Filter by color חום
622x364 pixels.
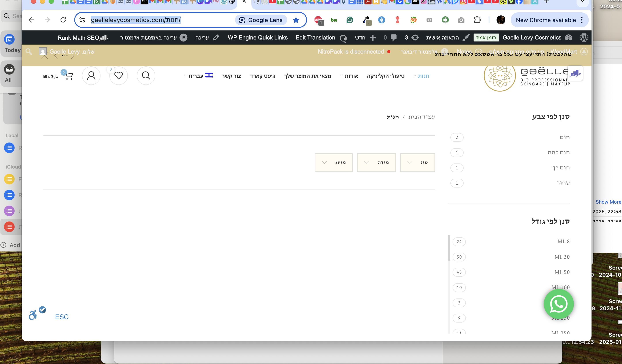(565, 137)
